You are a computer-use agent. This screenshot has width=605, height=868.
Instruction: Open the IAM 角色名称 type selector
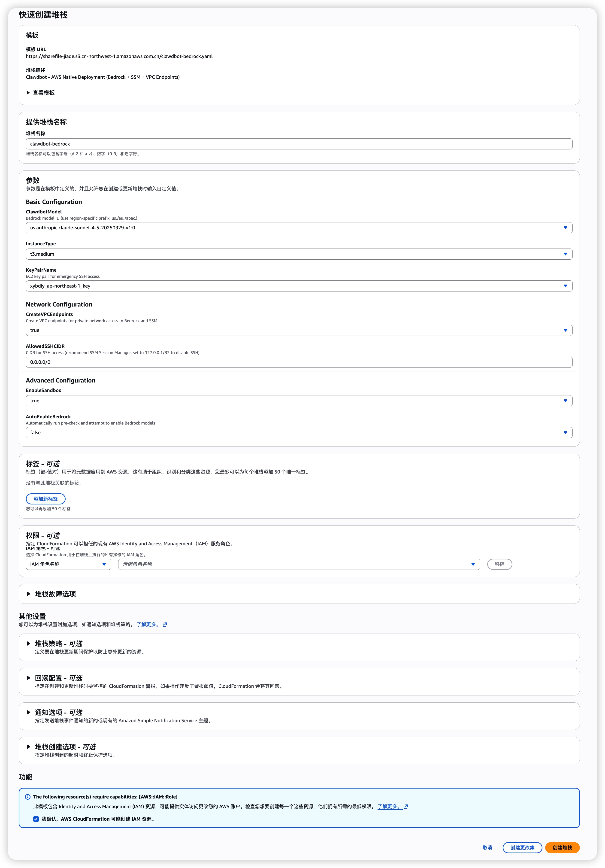pyautogui.click(x=68, y=564)
